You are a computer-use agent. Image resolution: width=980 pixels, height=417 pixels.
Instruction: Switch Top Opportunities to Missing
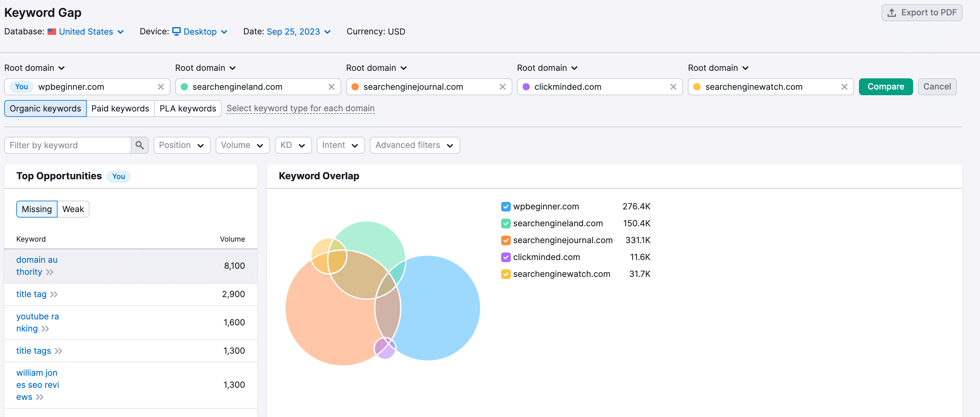coord(37,209)
